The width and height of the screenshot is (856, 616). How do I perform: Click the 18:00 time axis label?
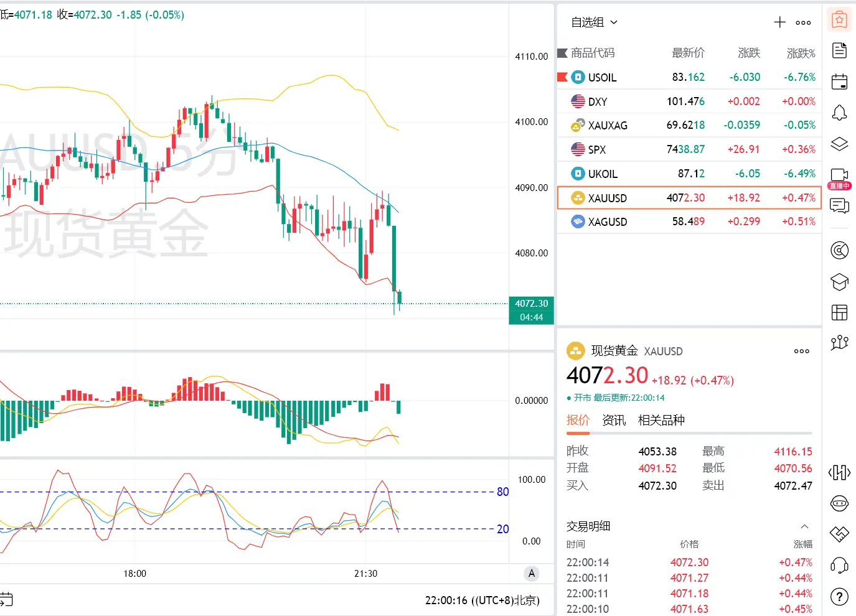135,574
